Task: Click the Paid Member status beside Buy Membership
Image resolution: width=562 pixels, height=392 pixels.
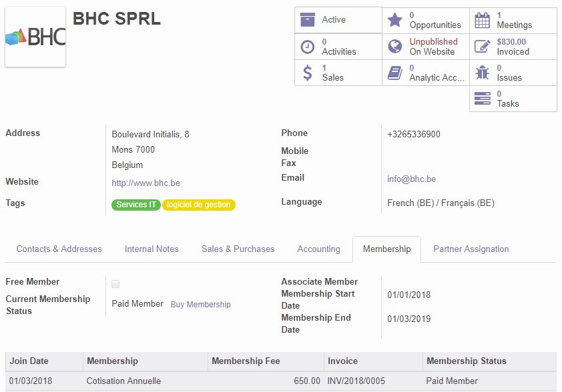Action: [x=137, y=303]
